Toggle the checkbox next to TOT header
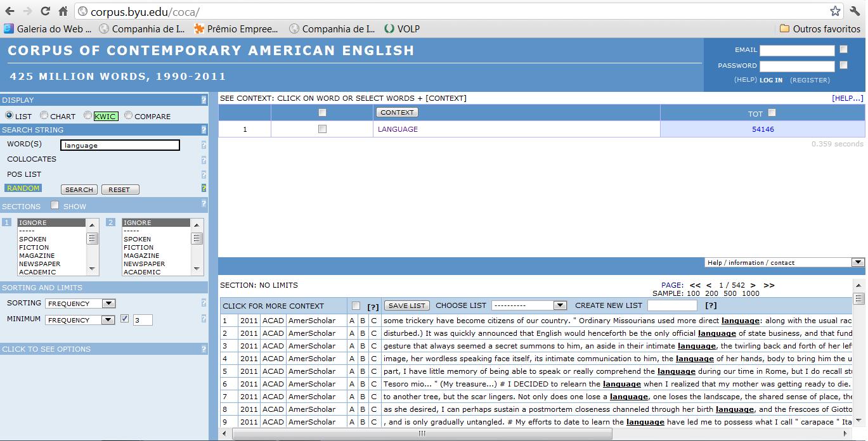 pos(772,113)
